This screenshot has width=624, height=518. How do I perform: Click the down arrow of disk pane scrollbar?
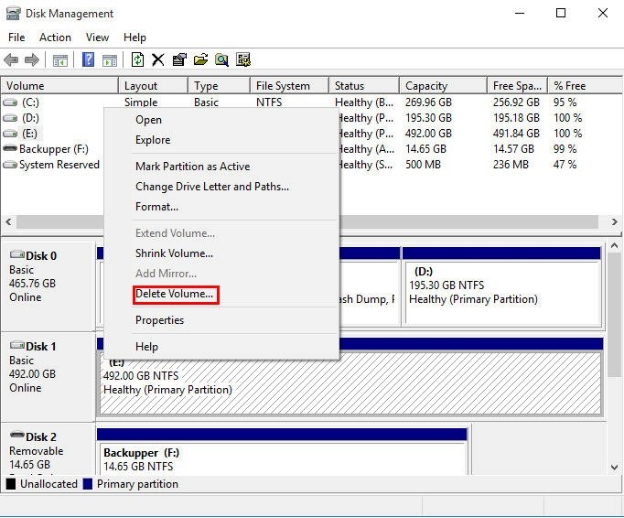[614, 467]
